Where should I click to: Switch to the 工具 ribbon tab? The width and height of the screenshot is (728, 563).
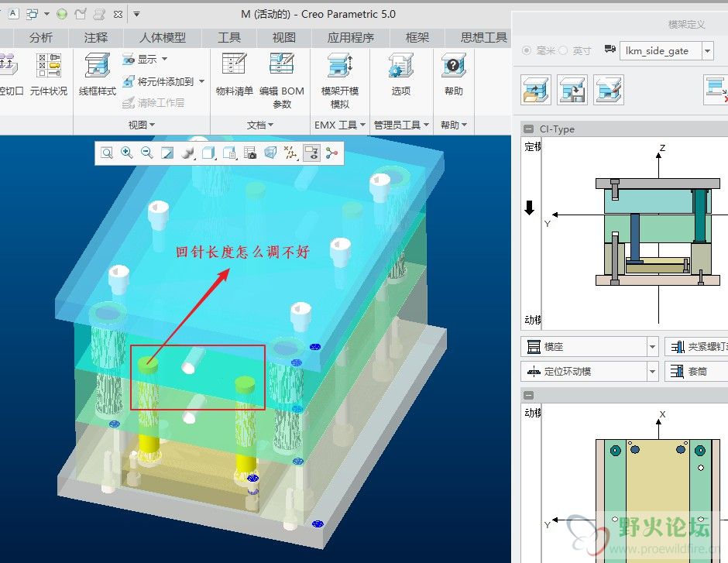(229, 38)
